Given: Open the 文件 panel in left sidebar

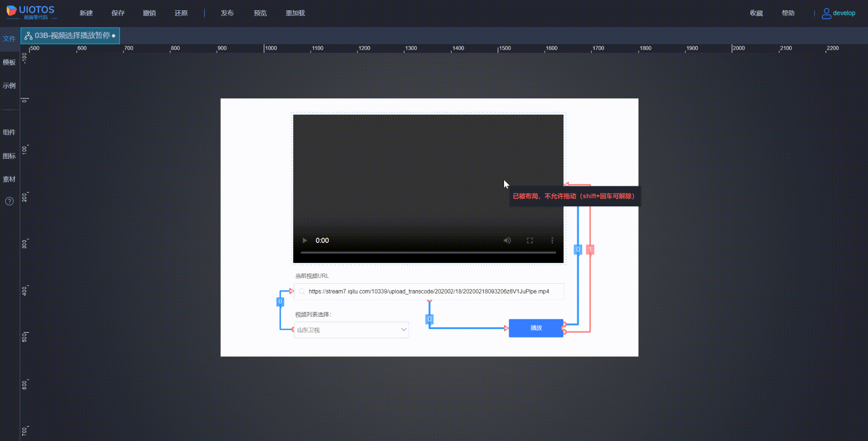Looking at the screenshot, I should [x=9, y=39].
